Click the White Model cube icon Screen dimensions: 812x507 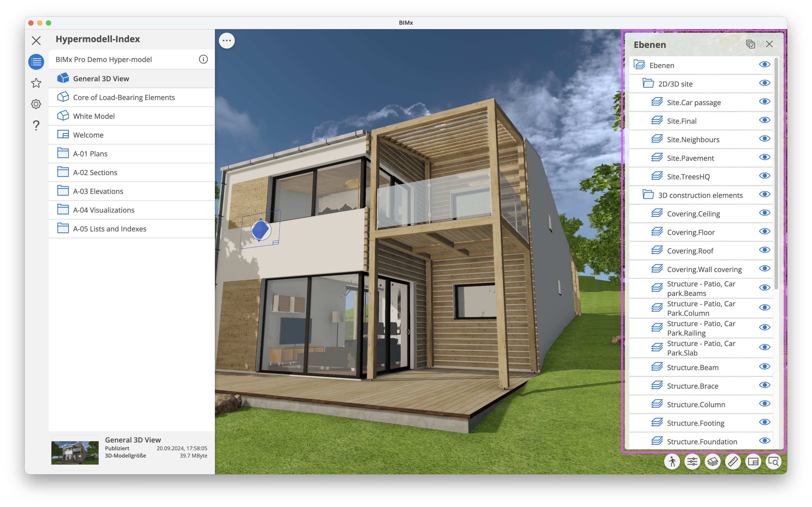[63, 116]
